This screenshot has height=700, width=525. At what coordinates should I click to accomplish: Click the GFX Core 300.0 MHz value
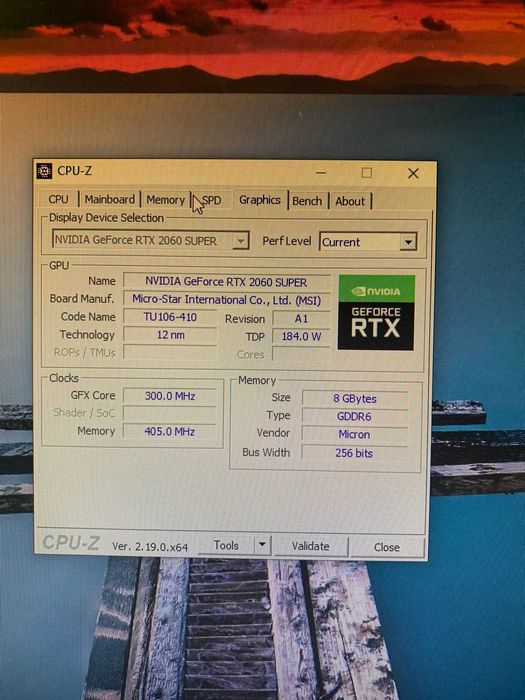[x=170, y=396]
